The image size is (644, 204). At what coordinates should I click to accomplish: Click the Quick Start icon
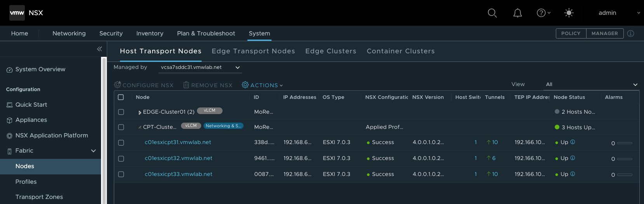[x=9, y=105]
